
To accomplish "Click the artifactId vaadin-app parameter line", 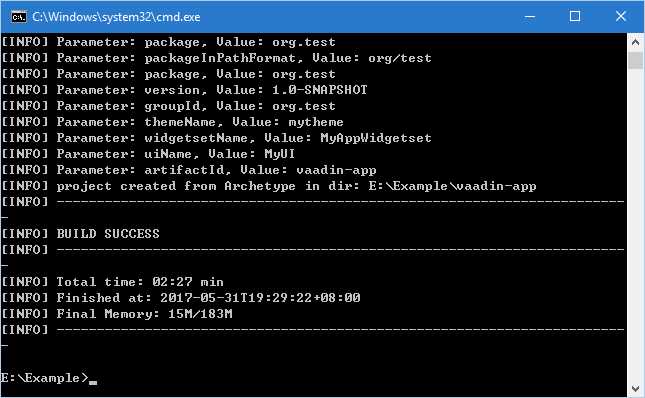I will click(x=189, y=170).
